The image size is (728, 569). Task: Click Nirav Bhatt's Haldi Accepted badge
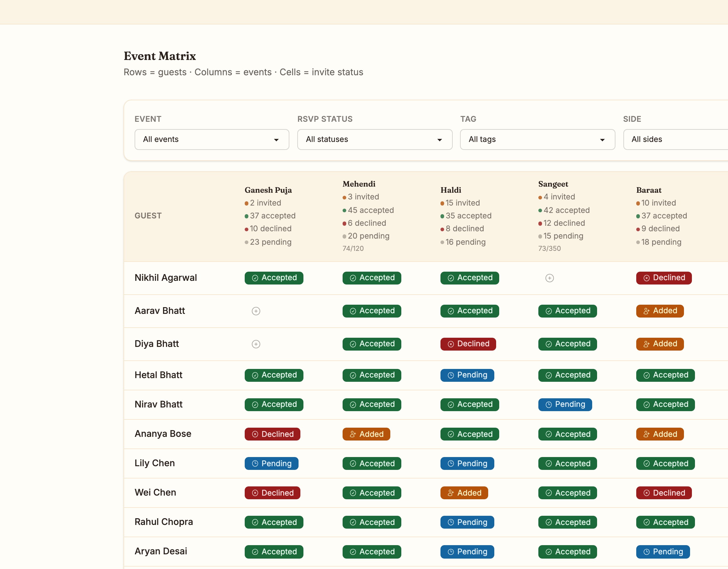coord(469,405)
